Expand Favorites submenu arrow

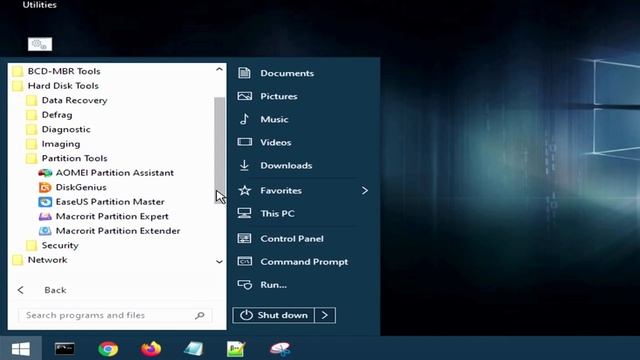(364, 190)
